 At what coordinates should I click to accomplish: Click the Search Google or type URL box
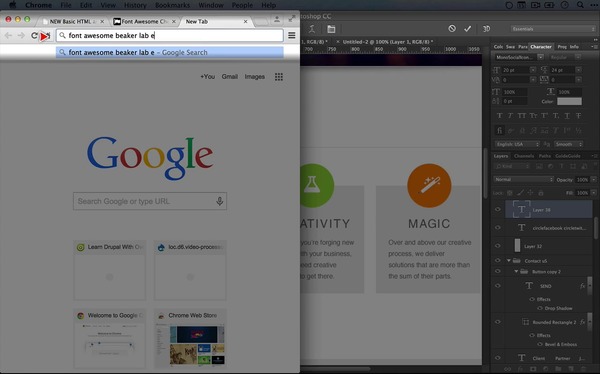click(x=150, y=201)
